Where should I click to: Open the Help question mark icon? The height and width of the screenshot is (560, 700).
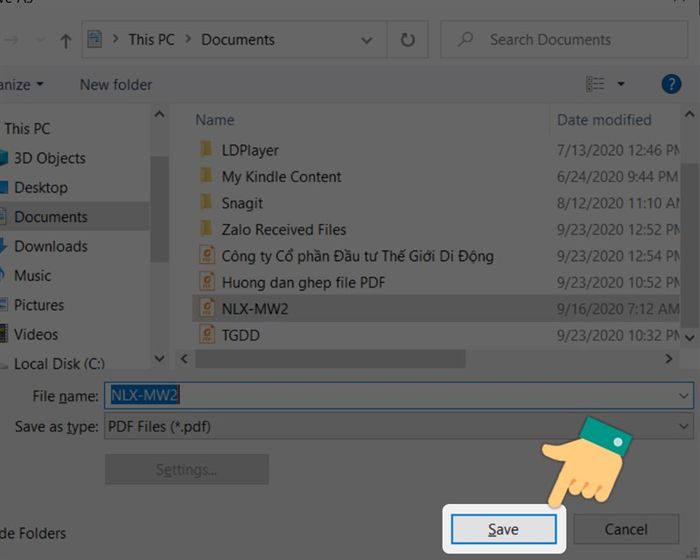click(671, 84)
